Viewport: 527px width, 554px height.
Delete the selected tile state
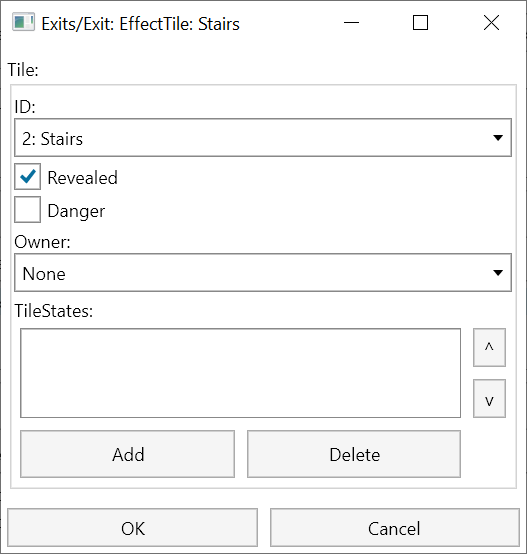click(x=354, y=454)
